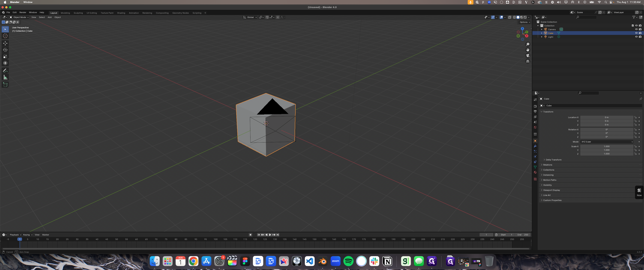This screenshot has width=644, height=270.
Task: Open the viewport Add menu
Action: tap(49, 17)
